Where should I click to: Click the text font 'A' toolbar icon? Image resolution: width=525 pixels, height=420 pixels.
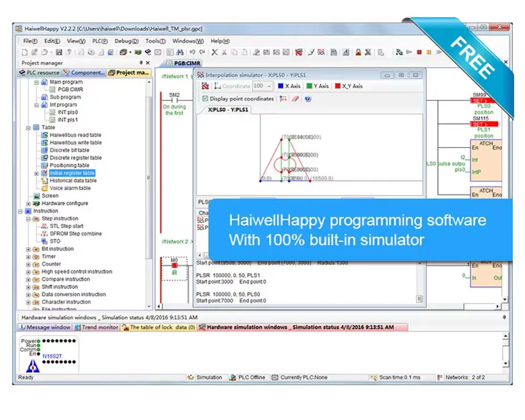pos(346,52)
